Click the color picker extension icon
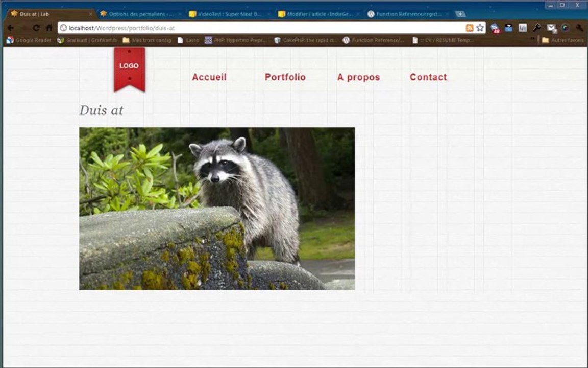Screen dimensions: 588x368 coord(565,28)
